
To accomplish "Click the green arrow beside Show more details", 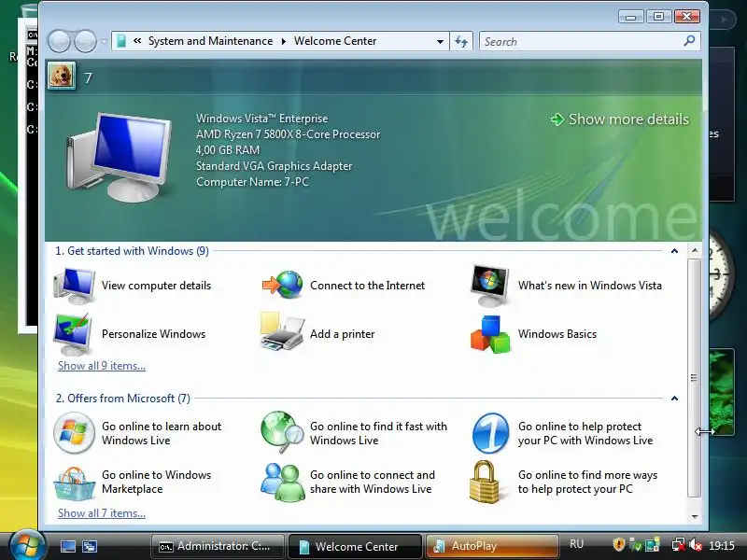I will (557, 119).
